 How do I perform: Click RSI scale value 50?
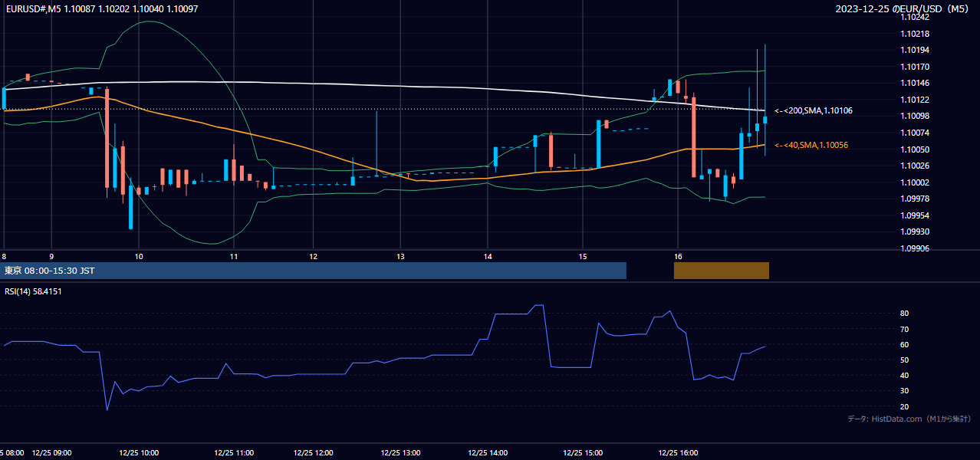(x=905, y=360)
